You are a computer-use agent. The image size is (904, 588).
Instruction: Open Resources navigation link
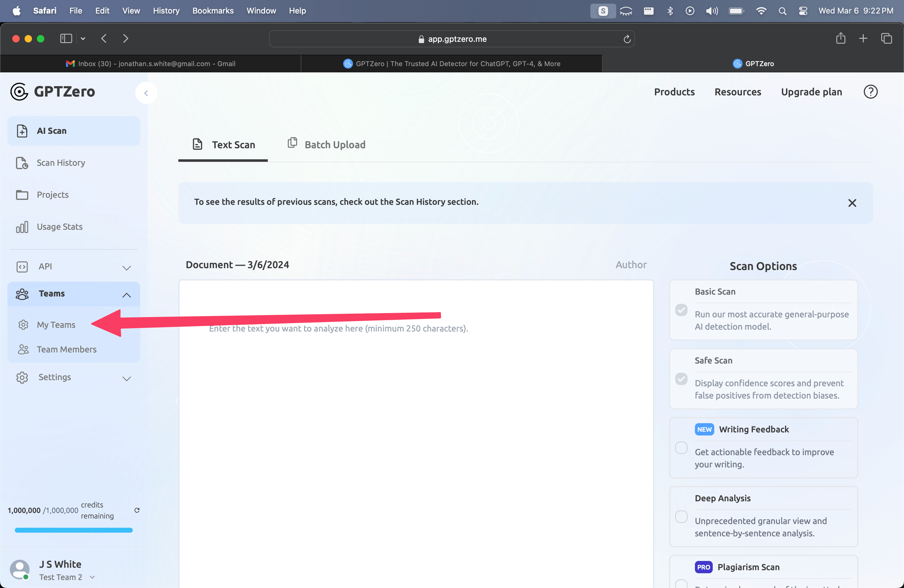click(738, 92)
